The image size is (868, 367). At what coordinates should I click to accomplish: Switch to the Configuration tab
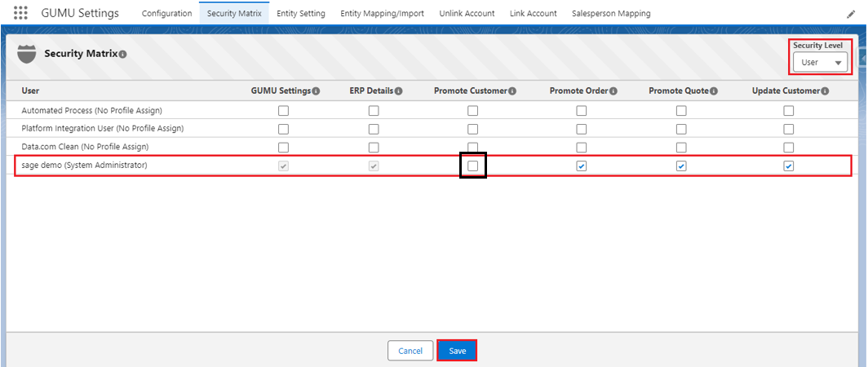point(166,14)
